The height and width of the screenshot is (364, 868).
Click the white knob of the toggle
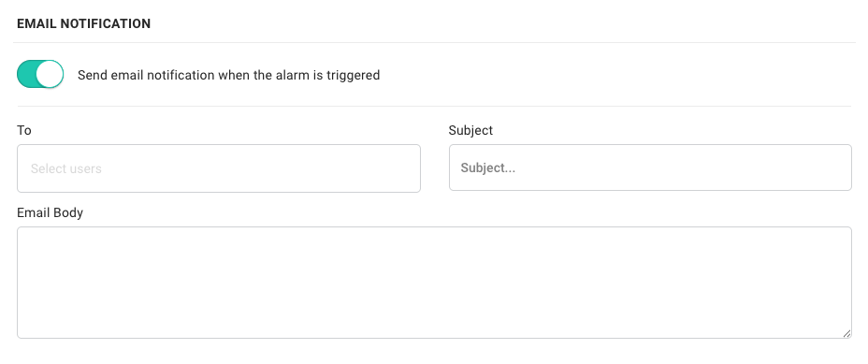coord(50,74)
